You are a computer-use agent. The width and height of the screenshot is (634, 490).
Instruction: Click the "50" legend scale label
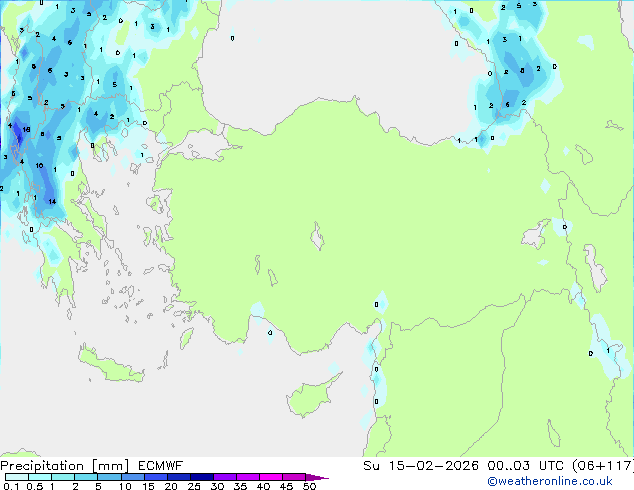point(309,486)
